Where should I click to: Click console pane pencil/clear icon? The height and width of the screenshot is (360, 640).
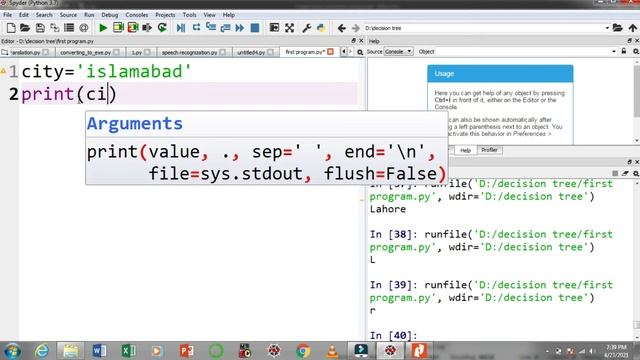(x=625, y=173)
